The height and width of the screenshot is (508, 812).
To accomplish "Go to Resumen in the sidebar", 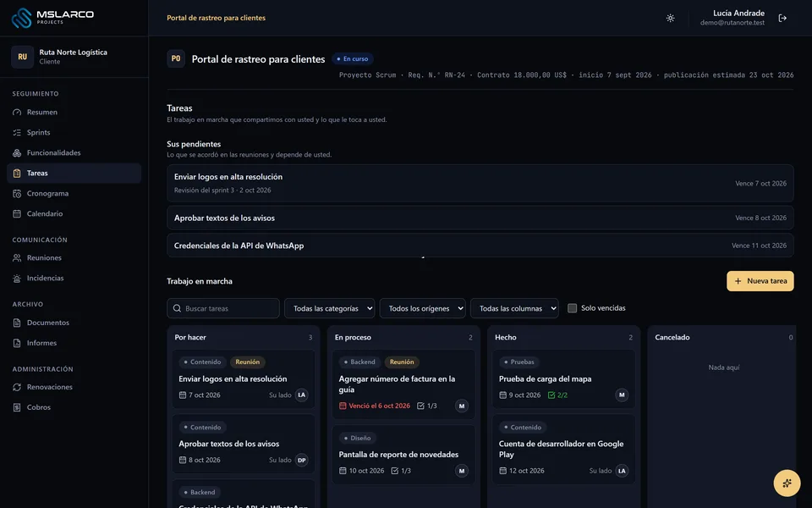I will click(74, 112).
